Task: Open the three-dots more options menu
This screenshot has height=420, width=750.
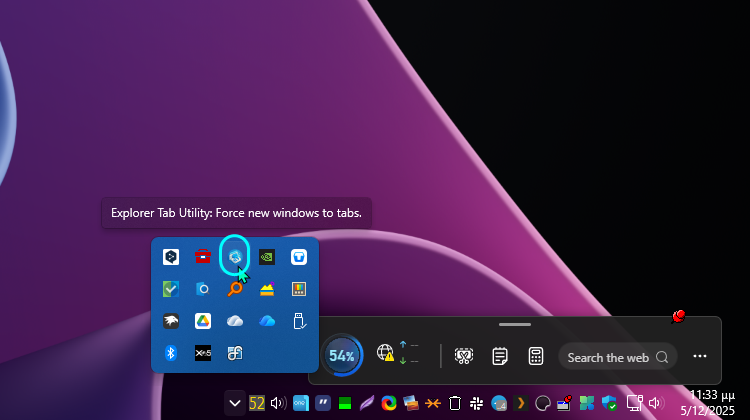Action: [700, 356]
